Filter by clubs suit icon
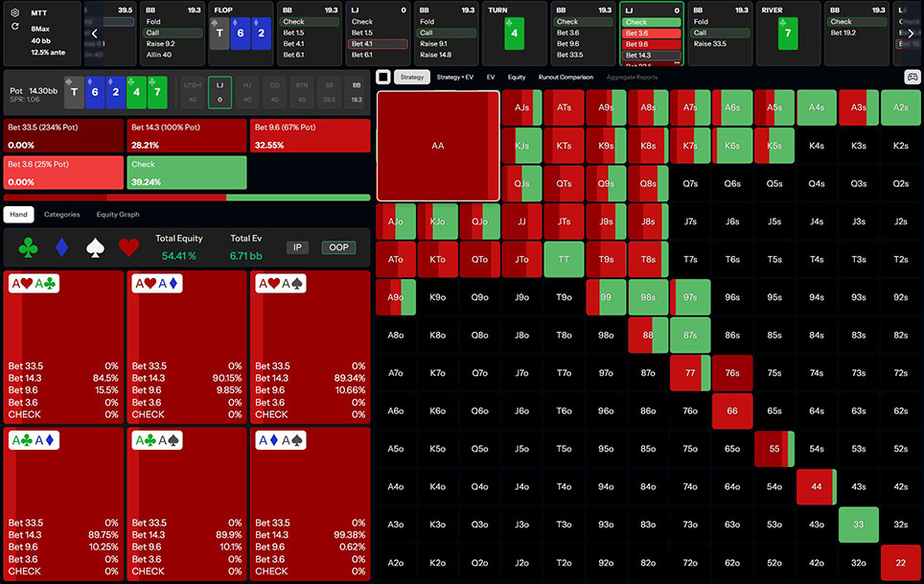Screen dimensions: 924x584 point(29,248)
